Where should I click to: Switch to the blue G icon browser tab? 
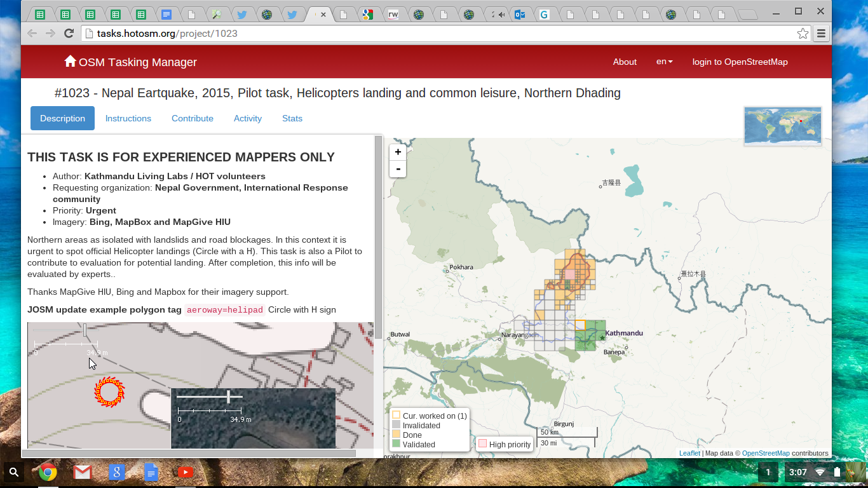tap(545, 15)
